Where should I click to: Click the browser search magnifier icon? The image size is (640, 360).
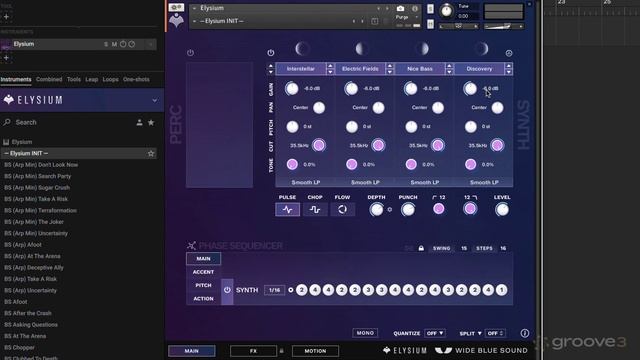(7, 122)
